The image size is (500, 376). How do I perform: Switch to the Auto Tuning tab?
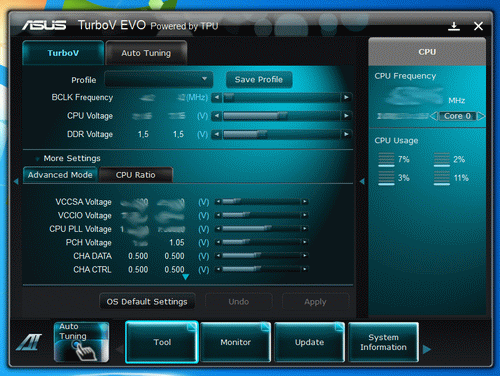146,53
